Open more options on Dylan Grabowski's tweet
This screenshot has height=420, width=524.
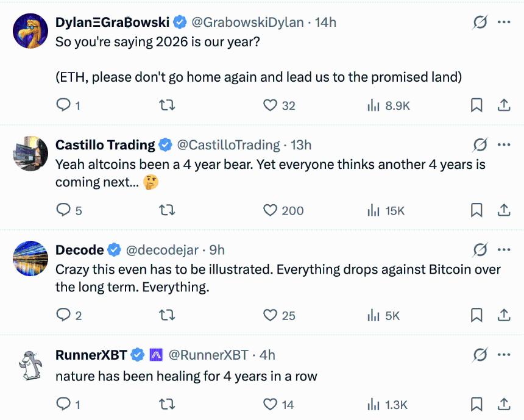point(504,23)
